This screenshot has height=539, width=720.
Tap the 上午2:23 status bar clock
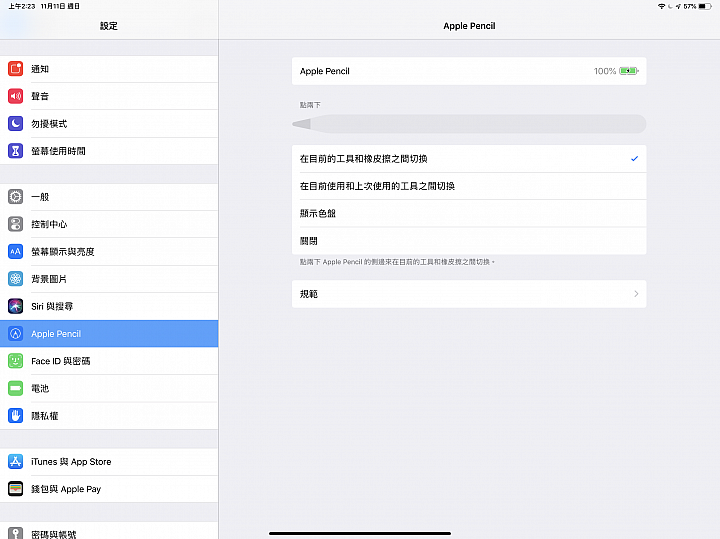[22, 6]
